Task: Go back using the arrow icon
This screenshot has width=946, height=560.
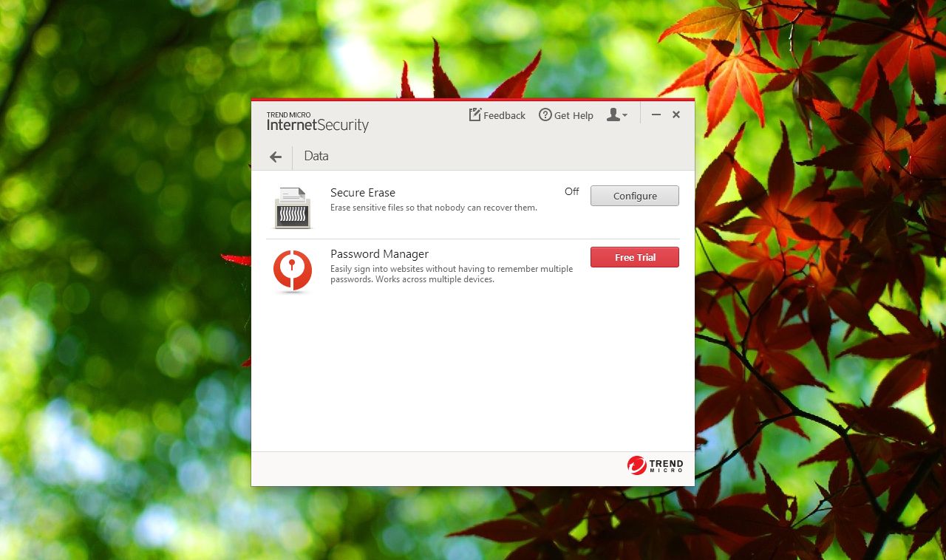Action: (276, 157)
